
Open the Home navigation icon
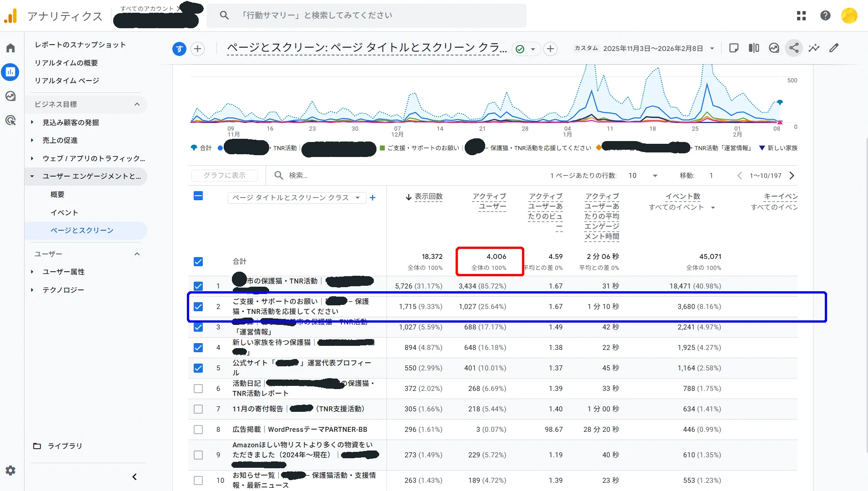10,47
